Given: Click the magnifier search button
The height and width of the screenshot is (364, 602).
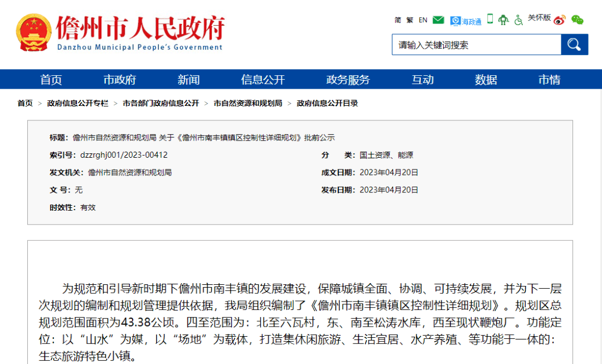Looking at the screenshot, I should [575, 45].
